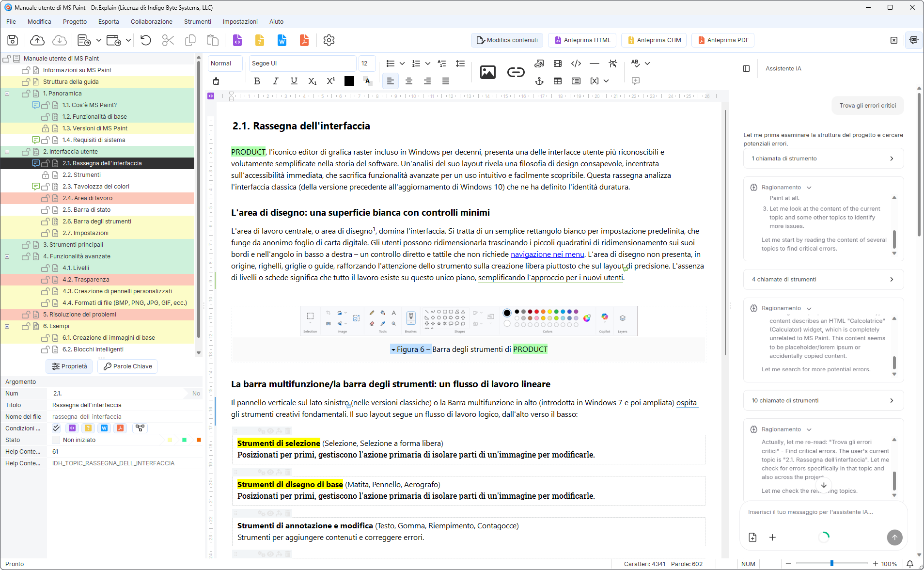This screenshot has height=570, width=924.
Task: Select tree item 2.3. Tavolozza dei colori
Action: tap(96, 187)
